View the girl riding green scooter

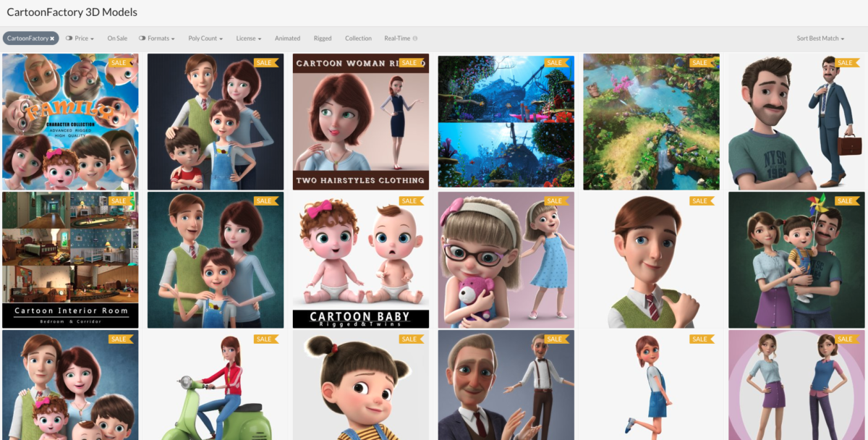click(x=216, y=385)
